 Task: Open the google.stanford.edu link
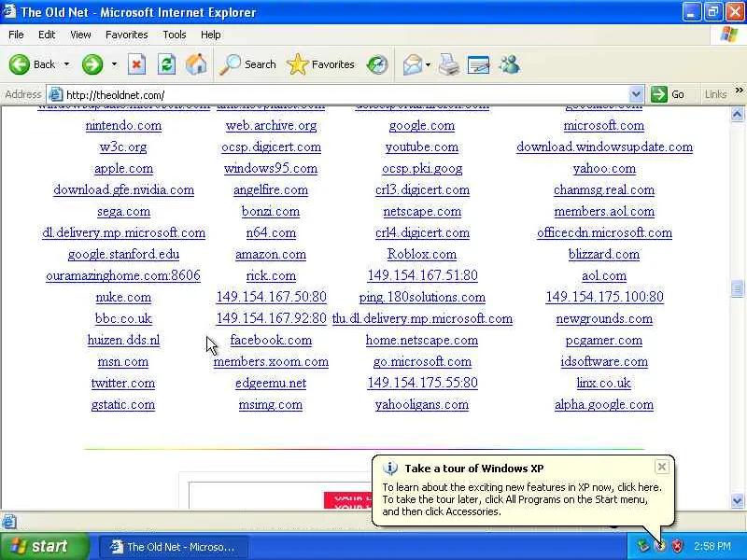(x=123, y=254)
